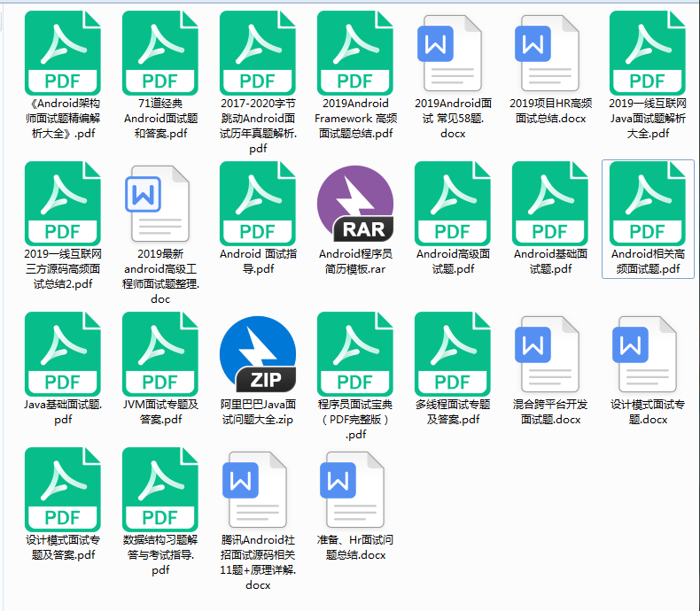Click the file name "71道经典Android面试题和答案.pdf"
700x611 pixels.
click(x=160, y=118)
